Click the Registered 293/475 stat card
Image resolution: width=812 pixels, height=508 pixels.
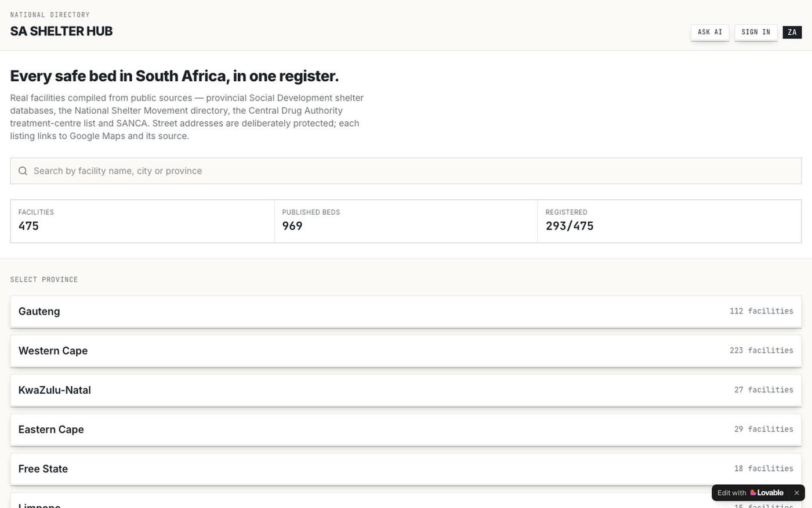pos(669,221)
